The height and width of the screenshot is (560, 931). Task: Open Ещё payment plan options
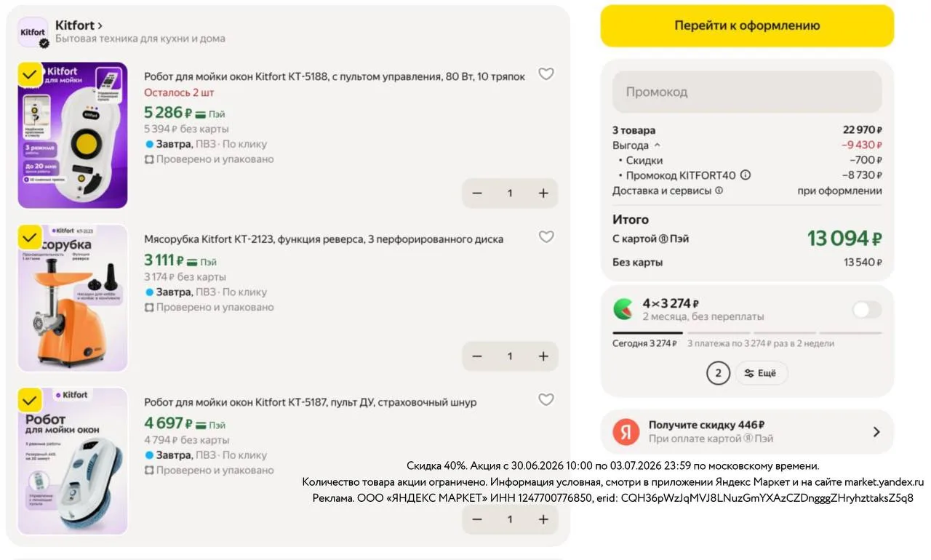(x=762, y=373)
